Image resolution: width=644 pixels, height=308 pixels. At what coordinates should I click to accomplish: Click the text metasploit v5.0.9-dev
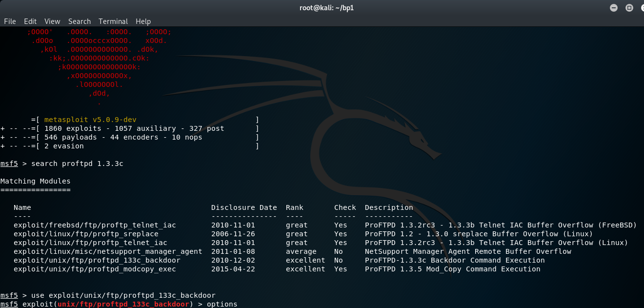[90, 120]
